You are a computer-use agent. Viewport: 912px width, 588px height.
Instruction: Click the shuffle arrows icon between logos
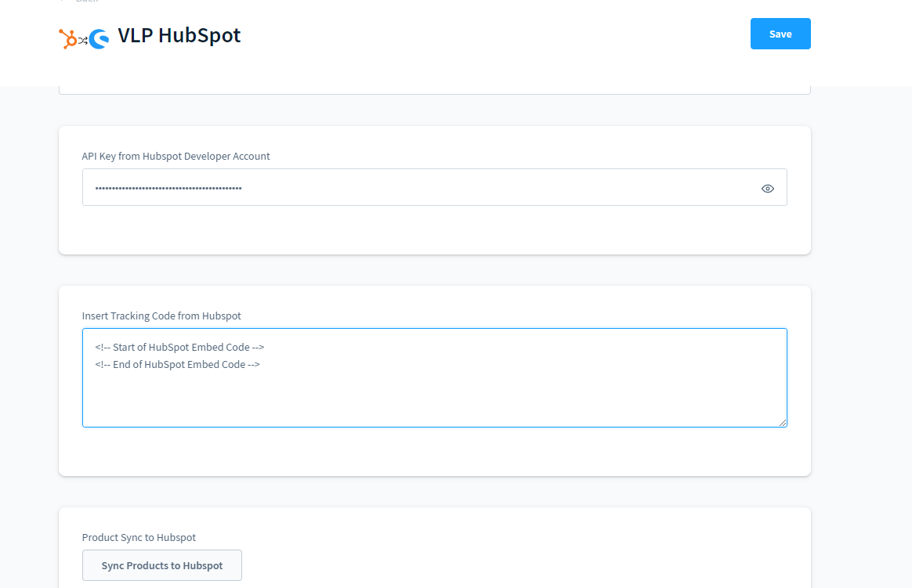pyautogui.click(x=83, y=39)
